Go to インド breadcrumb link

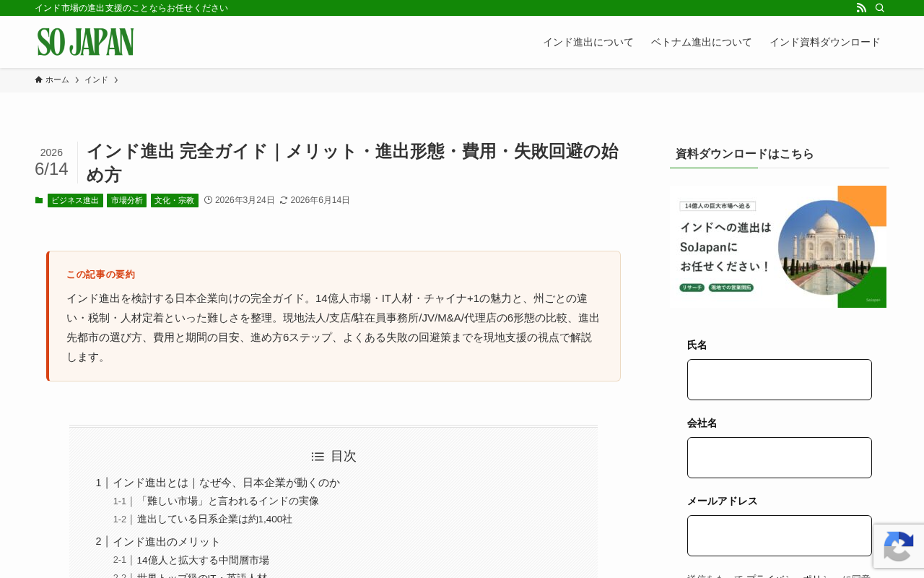96,79
